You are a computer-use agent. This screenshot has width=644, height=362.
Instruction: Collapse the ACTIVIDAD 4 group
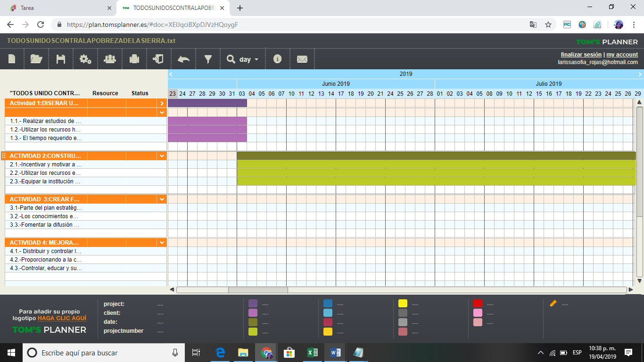(x=162, y=243)
